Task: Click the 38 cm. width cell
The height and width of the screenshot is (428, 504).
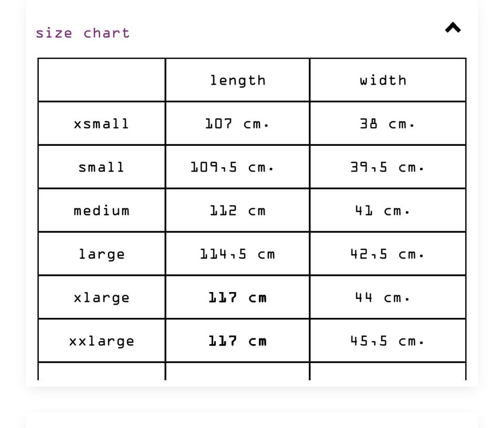Action: [387, 124]
